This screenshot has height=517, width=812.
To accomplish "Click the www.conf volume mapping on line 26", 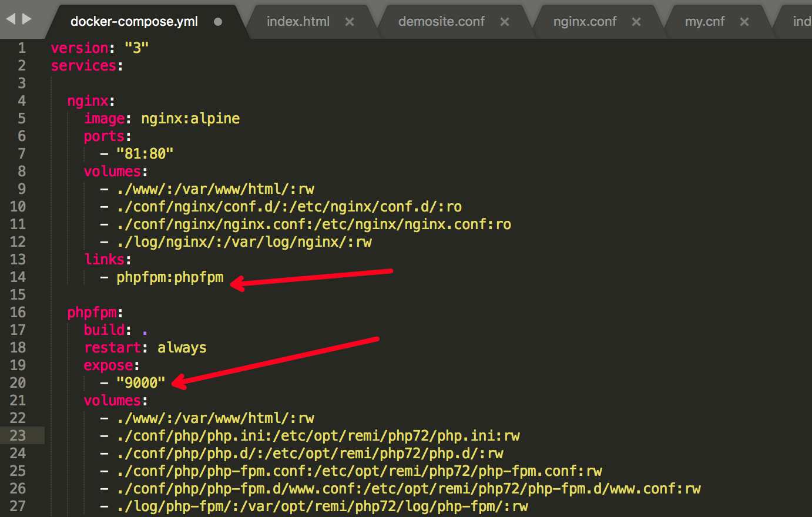I will tap(408, 489).
